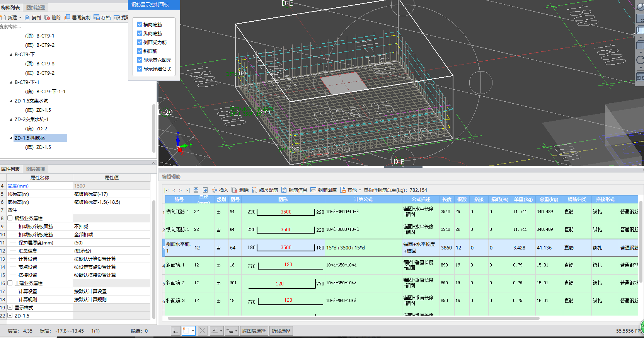Click the 高度(mm) property value 1500
This screenshot has width=644, height=338.
pyautogui.click(x=111, y=186)
